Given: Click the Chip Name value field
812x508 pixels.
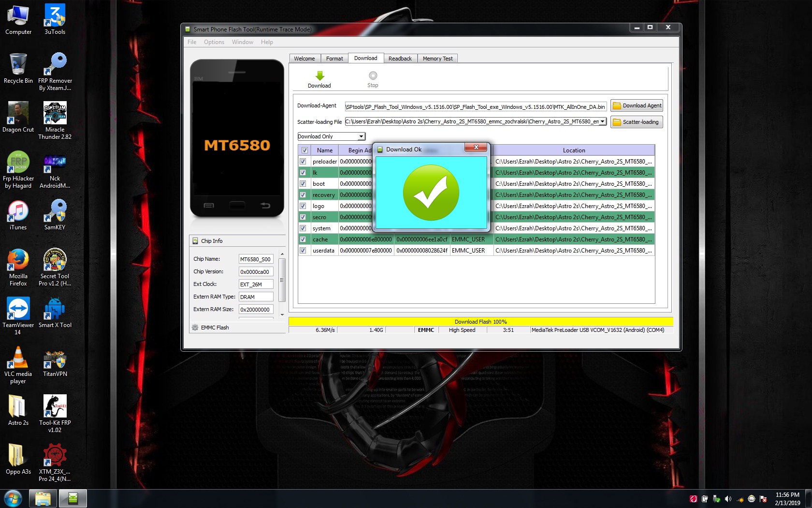Looking at the screenshot, I should (256, 259).
